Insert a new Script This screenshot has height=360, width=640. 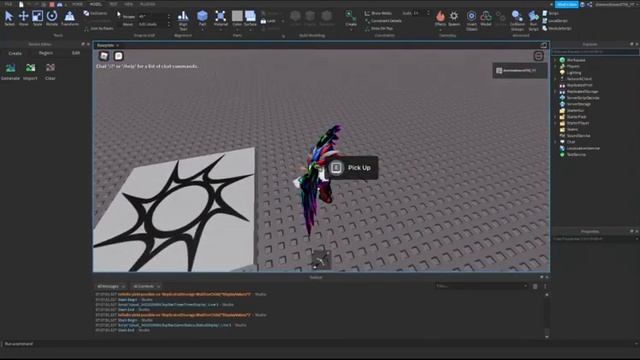point(551,13)
